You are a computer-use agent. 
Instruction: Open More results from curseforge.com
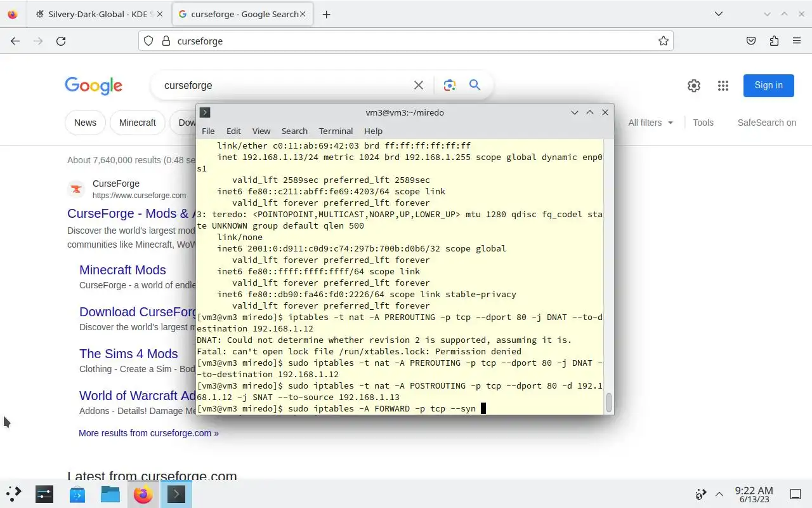(148, 433)
